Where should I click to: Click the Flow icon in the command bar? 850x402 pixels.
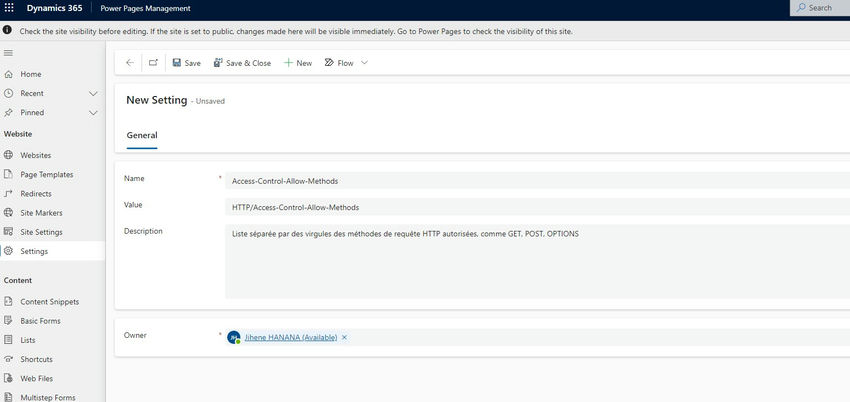(329, 63)
